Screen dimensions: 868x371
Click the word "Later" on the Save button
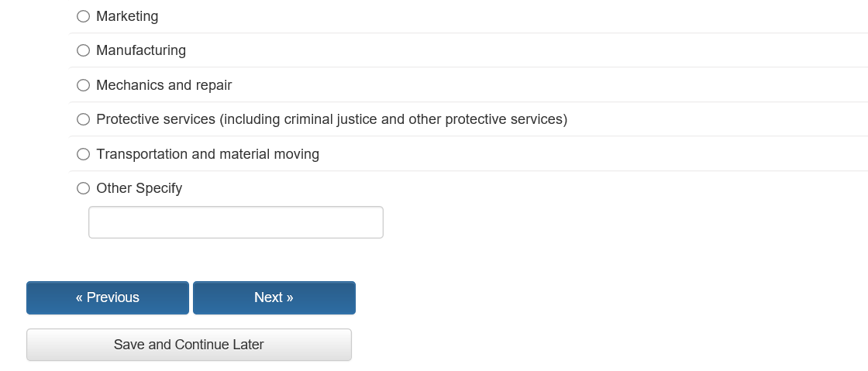click(x=248, y=345)
